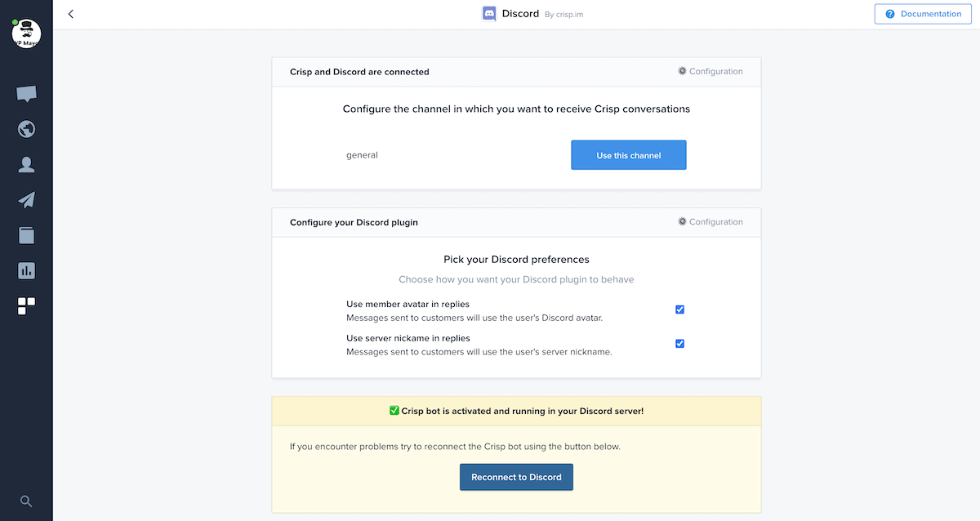Open the Inbox chat bubble icon
This screenshot has height=521, width=980.
26,94
